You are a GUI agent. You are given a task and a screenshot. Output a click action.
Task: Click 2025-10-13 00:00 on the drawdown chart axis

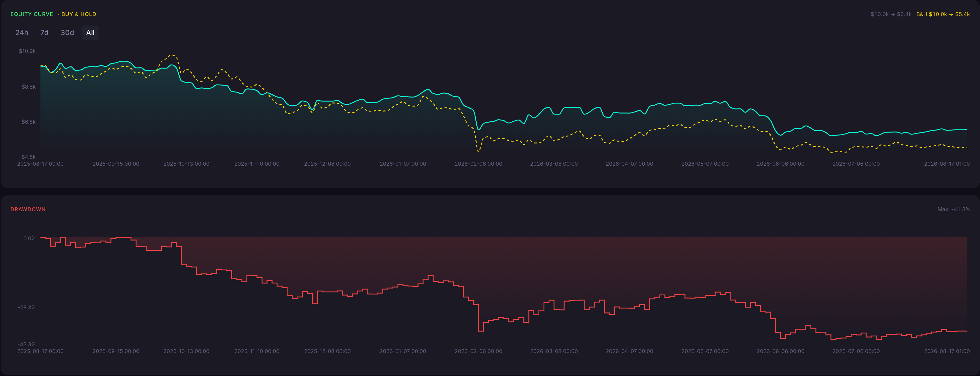[x=186, y=351]
